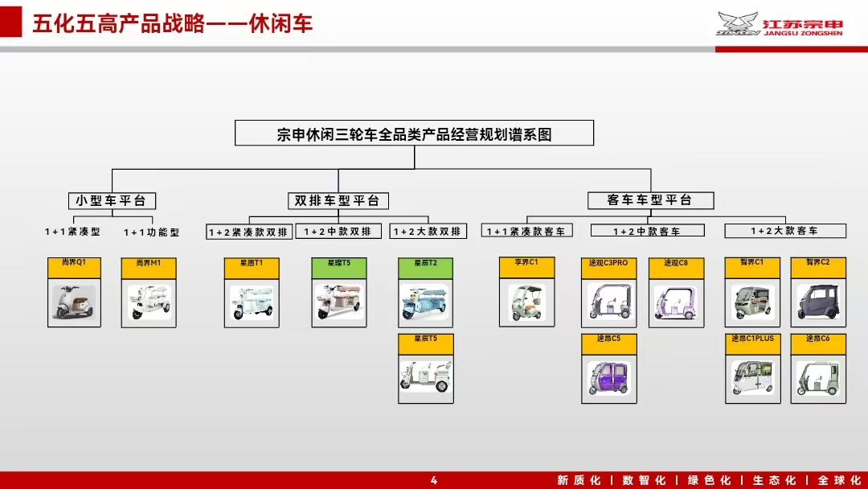Select the 星辰T2 blue tricycle image
Viewport: 868px width, 489px height.
[426, 302]
